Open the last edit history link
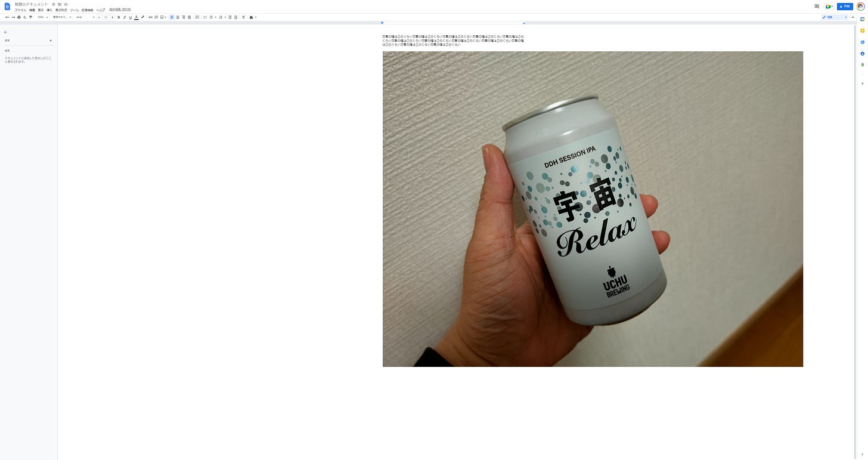 tap(120, 10)
